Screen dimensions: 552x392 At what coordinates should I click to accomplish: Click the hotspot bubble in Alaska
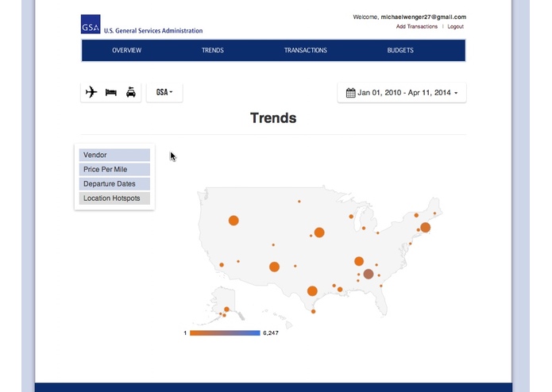tap(226, 309)
